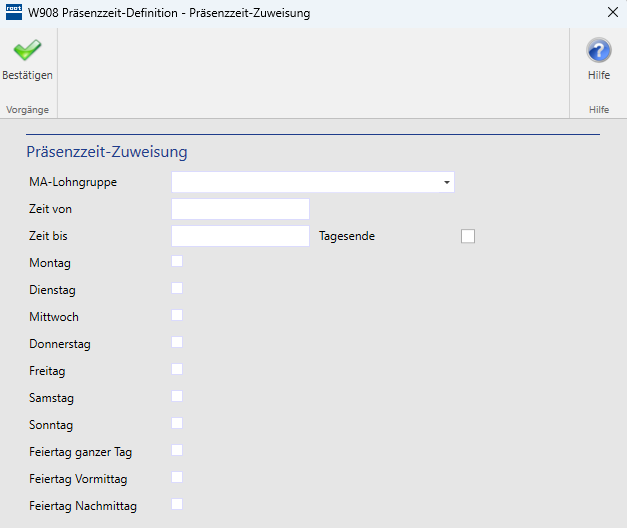
Task: Click inside the MA-Lohngruppe combo box
Action: click(x=313, y=182)
